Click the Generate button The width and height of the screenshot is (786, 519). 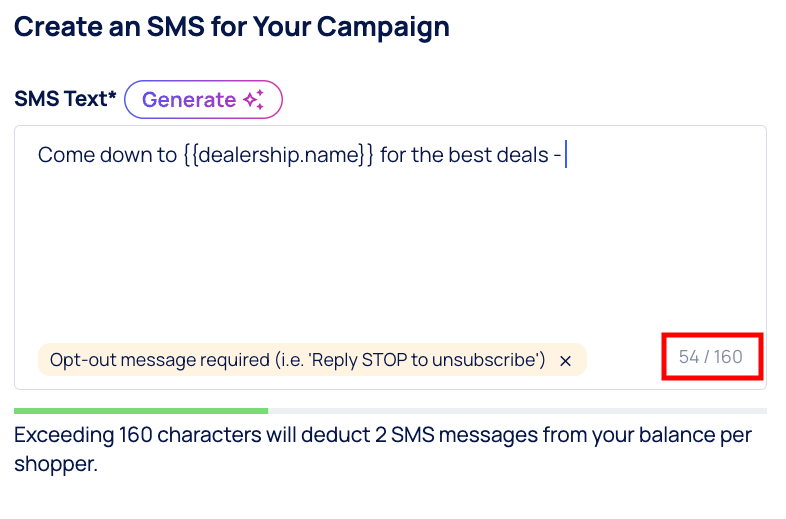coord(203,100)
